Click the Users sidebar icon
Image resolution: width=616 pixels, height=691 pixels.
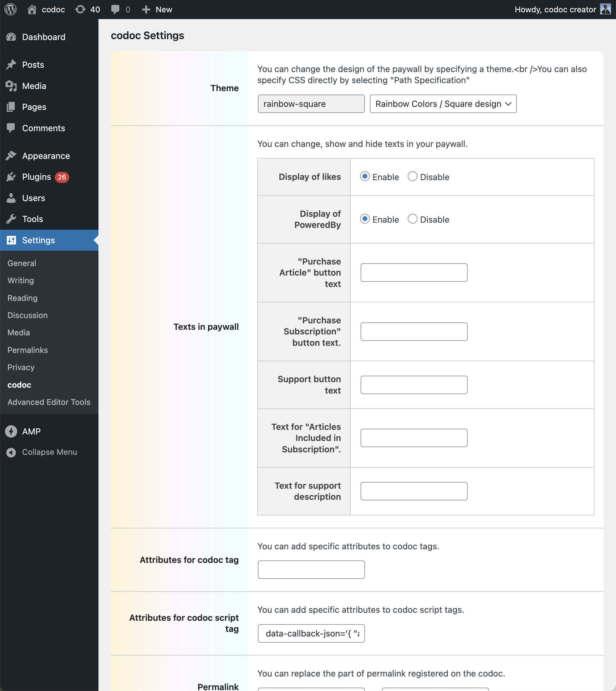tap(11, 198)
